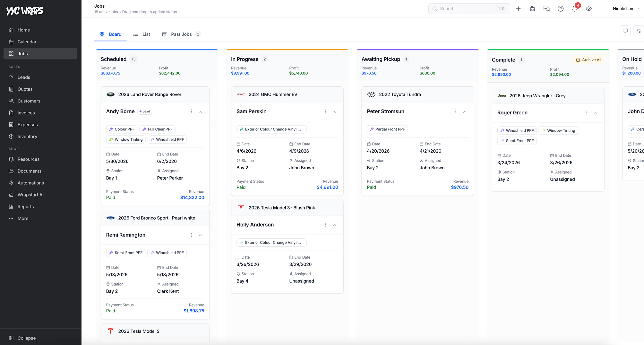644x345 pixels.
Task: Click the On Hold column header
Action: point(632,59)
